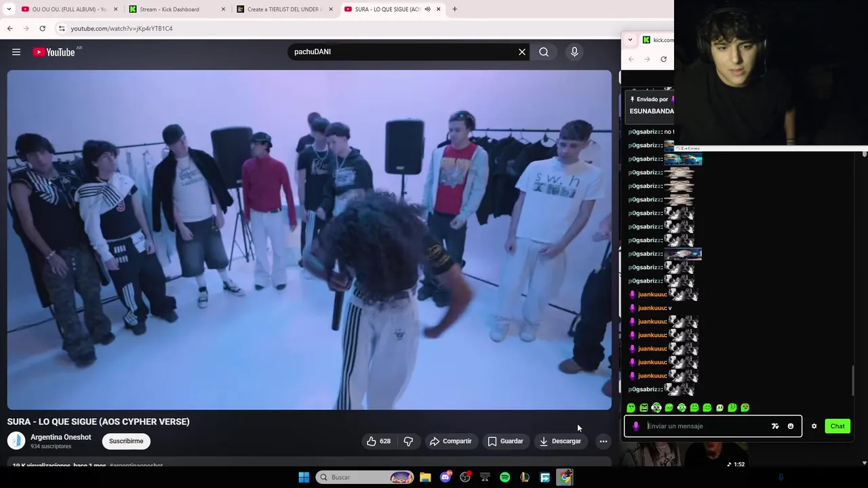Open Discord from taskbar
The height and width of the screenshot is (488, 868).
(x=446, y=477)
